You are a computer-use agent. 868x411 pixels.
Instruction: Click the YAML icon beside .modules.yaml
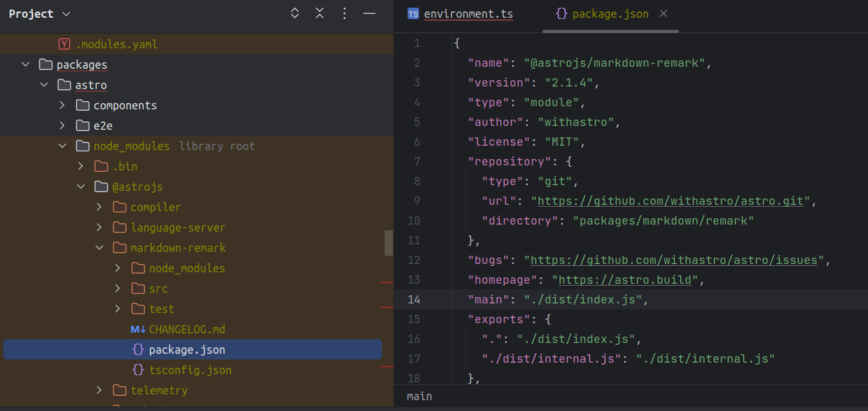pyautogui.click(x=64, y=44)
